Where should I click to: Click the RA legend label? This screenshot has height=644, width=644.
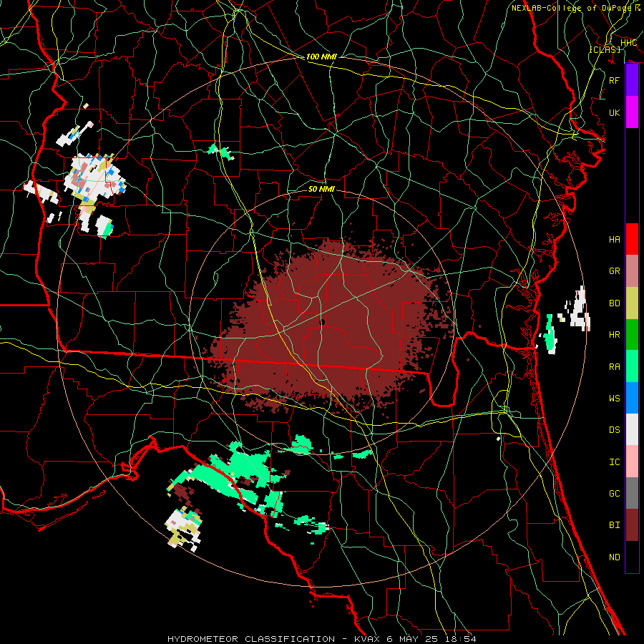614,366
